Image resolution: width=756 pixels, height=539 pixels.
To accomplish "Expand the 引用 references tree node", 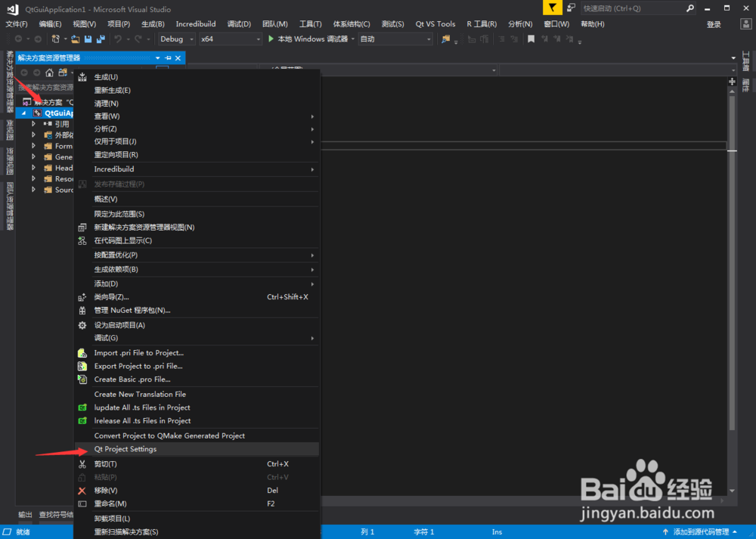I will click(33, 124).
